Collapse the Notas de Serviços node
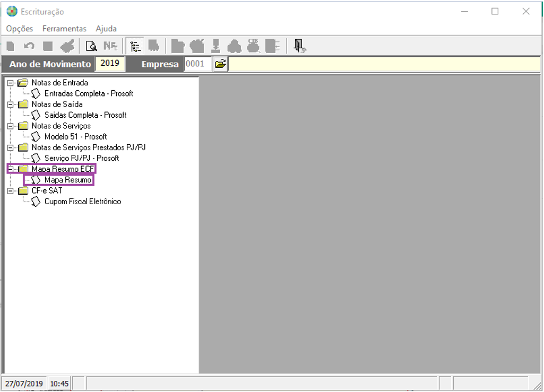This screenshot has height=392, width=544. [x=11, y=126]
